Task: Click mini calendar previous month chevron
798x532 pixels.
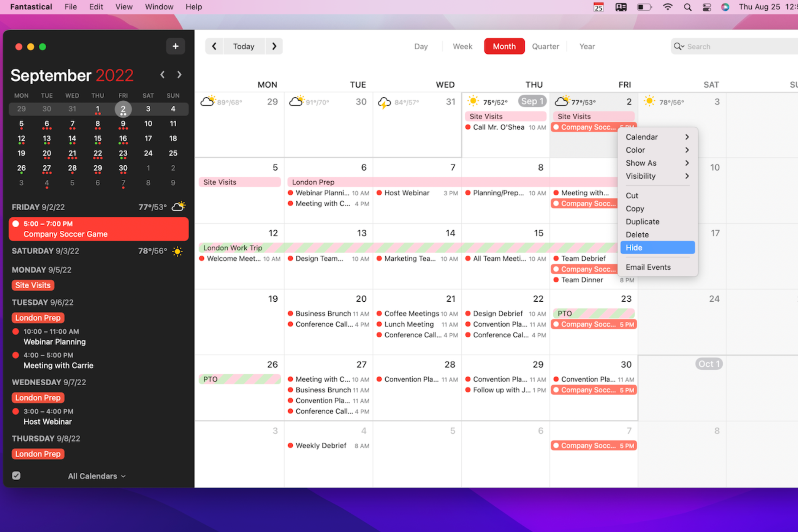Action: (163, 75)
